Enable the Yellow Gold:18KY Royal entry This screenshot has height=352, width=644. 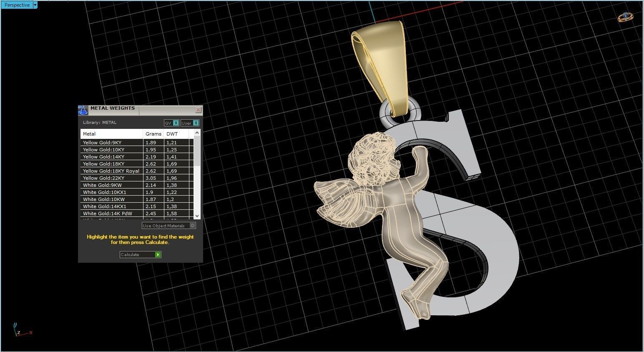(111, 171)
